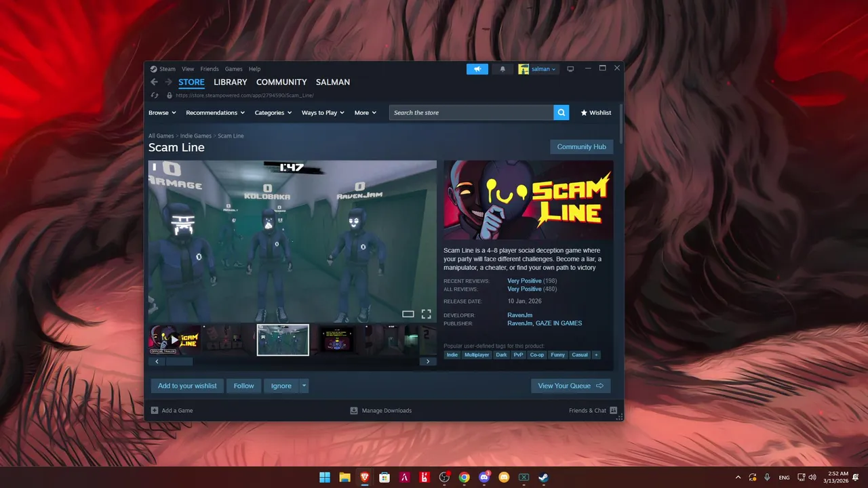Viewport: 868px width, 488px height.
Task: Select the Co-op tag
Action: tap(537, 354)
